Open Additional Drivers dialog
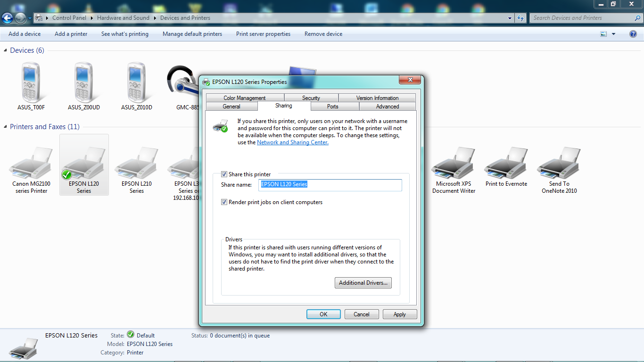The height and width of the screenshot is (362, 644). point(363,283)
